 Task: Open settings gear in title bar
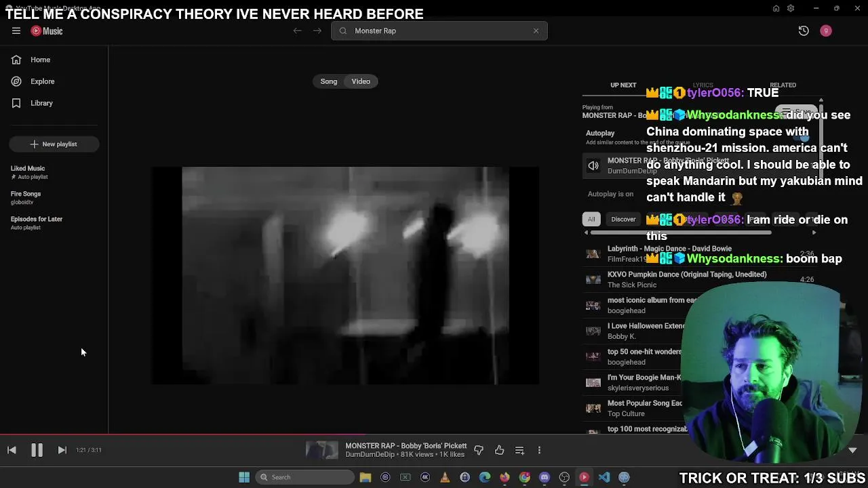tap(791, 8)
